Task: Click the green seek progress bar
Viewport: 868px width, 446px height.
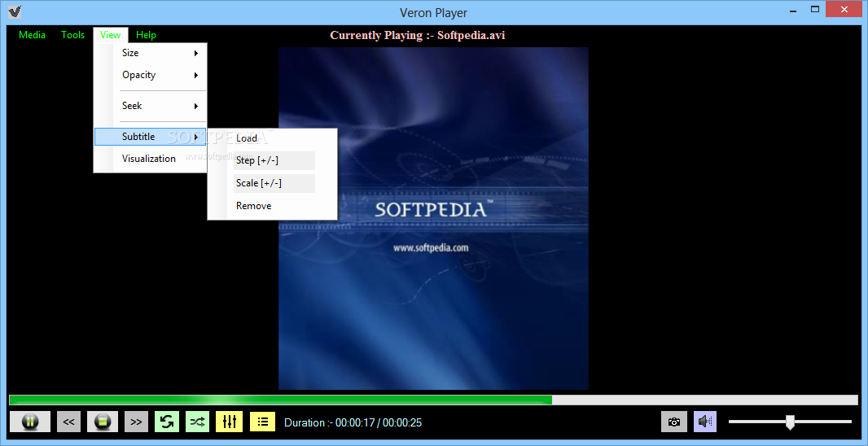Action: (433, 400)
